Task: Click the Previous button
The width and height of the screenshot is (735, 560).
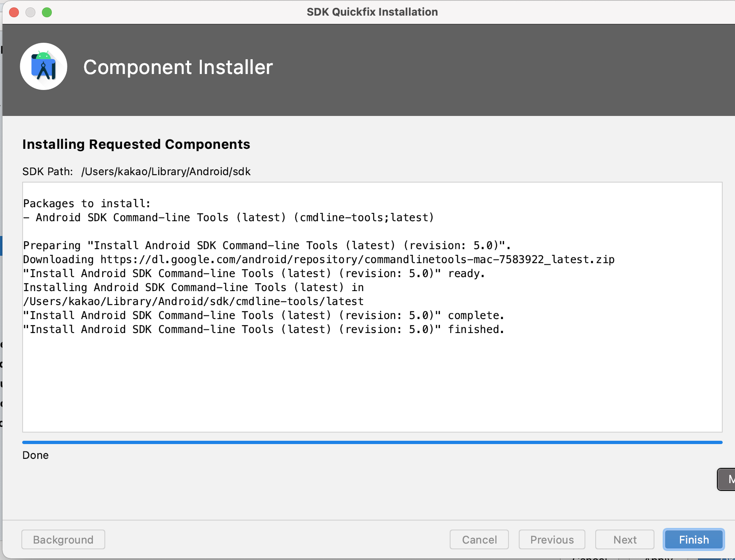Action: click(552, 539)
